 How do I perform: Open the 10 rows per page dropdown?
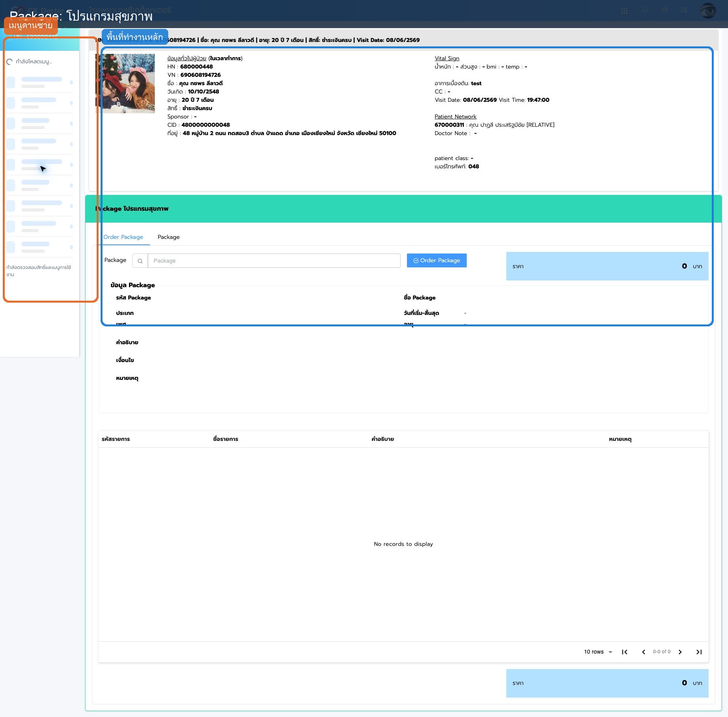pos(598,652)
